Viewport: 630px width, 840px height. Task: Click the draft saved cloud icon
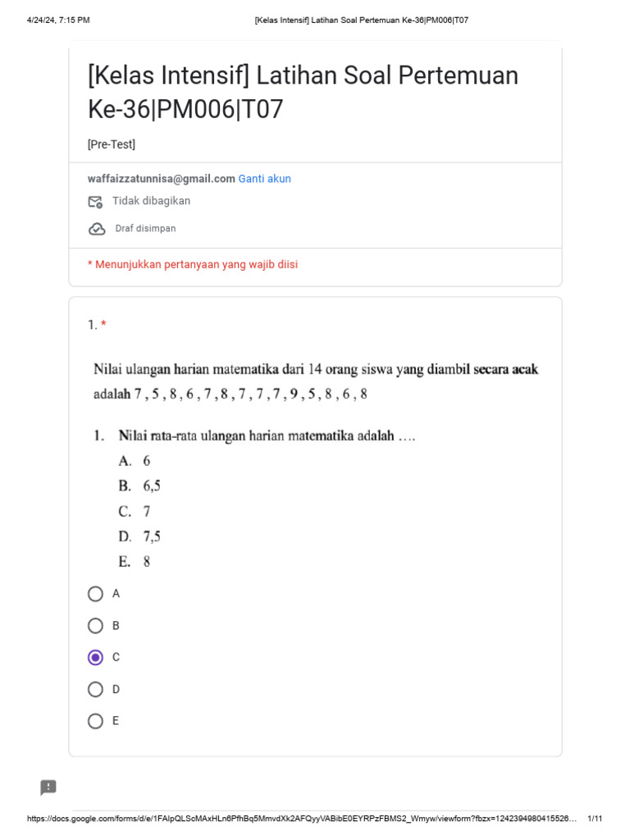97,229
